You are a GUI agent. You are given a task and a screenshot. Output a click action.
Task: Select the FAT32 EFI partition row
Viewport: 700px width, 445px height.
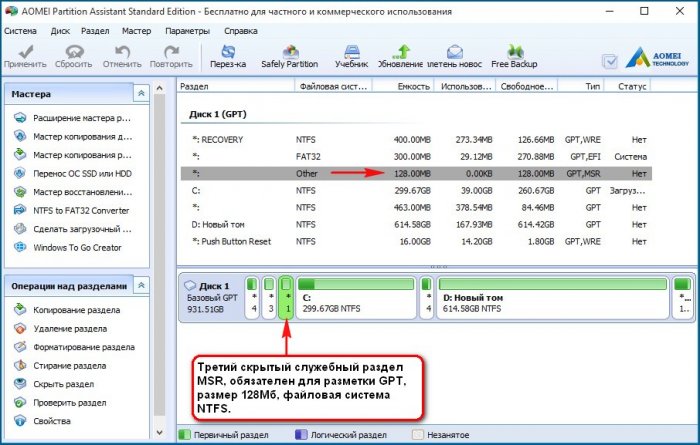point(416,157)
